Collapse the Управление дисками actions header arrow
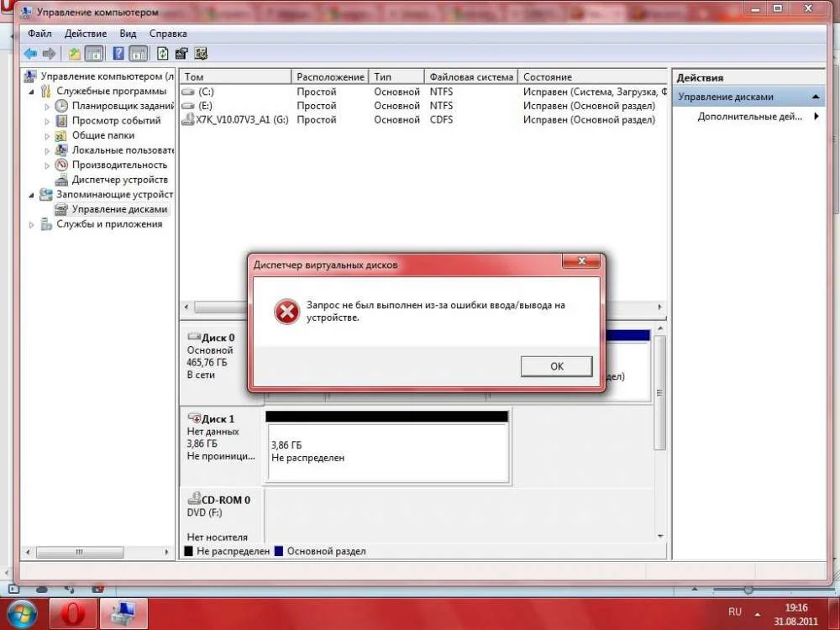Image resolution: width=840 pixels, height=630 pixels. click(x=816, y=97)
